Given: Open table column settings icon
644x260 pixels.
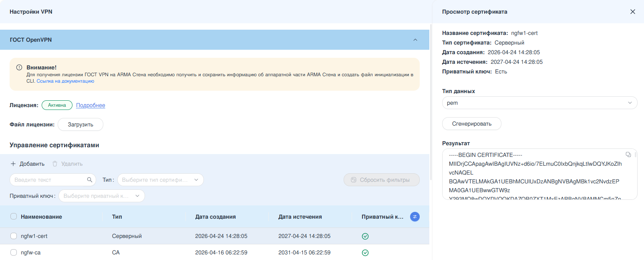Looking at the screenshot, I should pos(415,217).
